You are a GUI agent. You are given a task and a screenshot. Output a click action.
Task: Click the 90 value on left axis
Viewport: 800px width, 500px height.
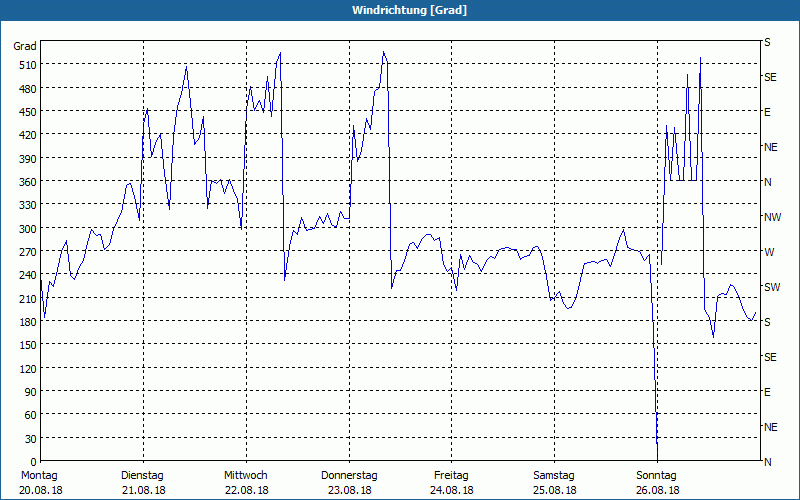pyautogui.click(x=31, y=392)
